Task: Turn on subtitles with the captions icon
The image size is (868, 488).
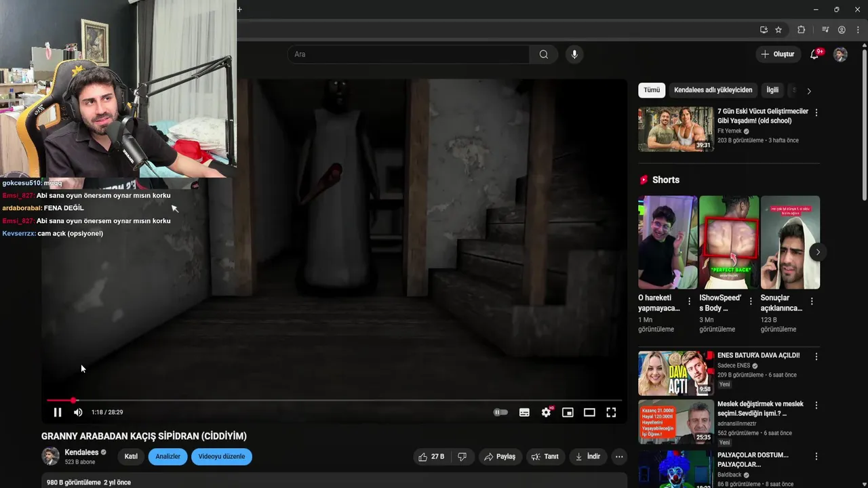Action: coord(524,412)
